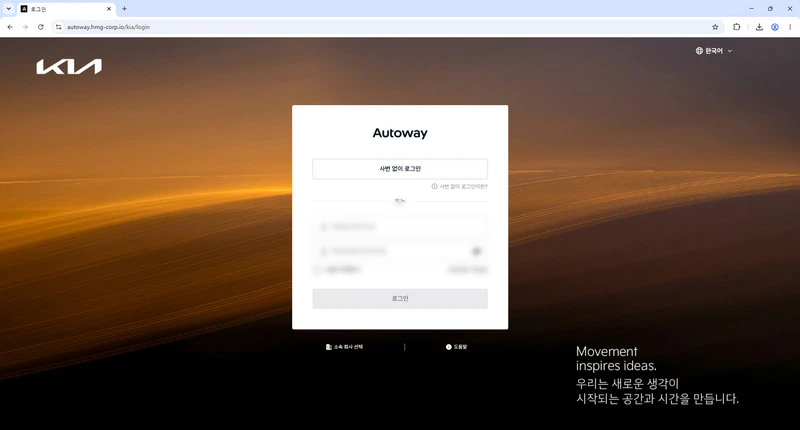The image size is (800, 430).
Task: Open the 사번 없이 로그인이란? help link
Action: pos(460,187)
